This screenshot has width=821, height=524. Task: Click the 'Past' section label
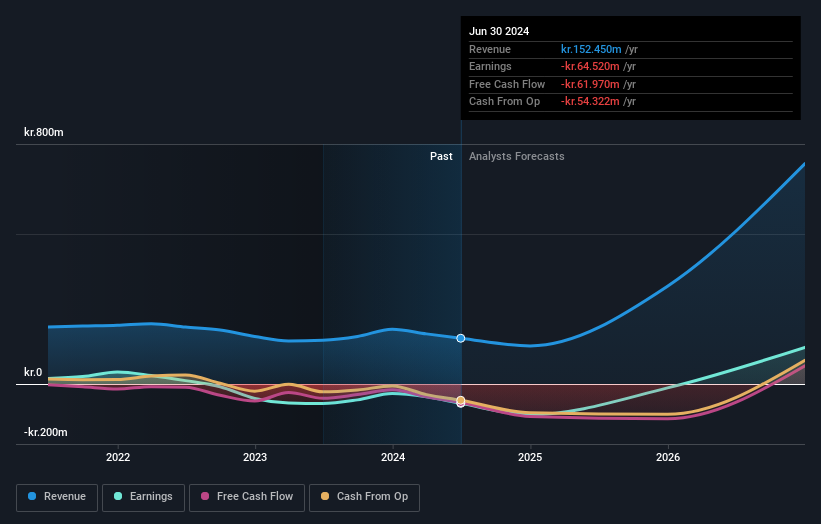tap(441, 156)
